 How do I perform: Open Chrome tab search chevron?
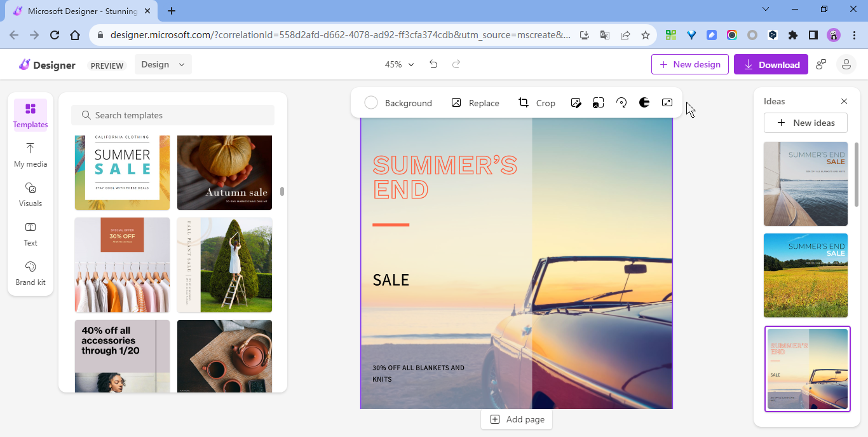coord(766,10)
